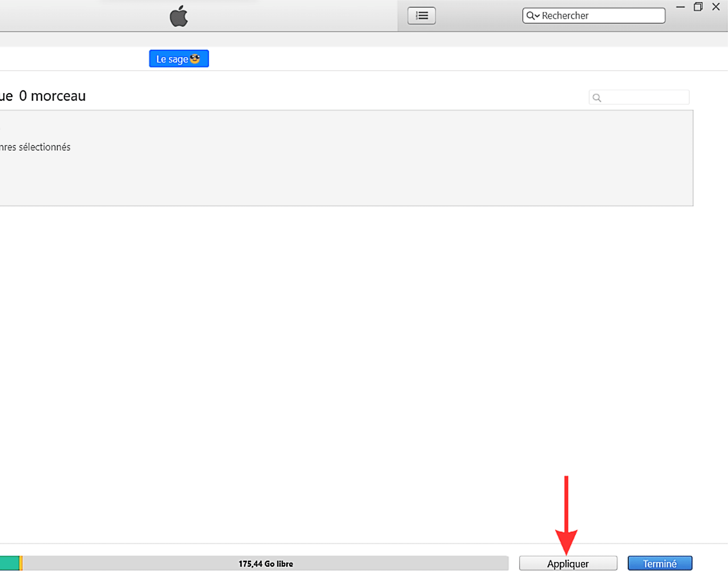The image size is (728, 582).
Task: Click the 0 morceau heading text
Action: [52, 96]
